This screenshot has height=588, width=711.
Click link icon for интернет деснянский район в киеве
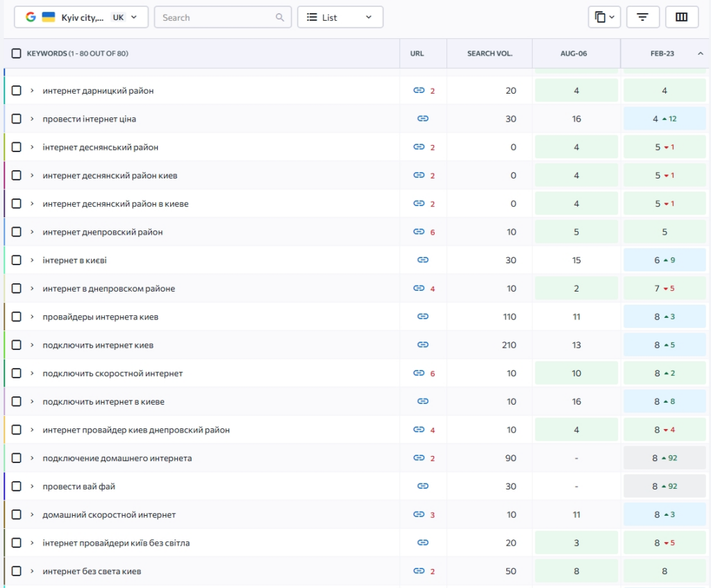(419, 203)
